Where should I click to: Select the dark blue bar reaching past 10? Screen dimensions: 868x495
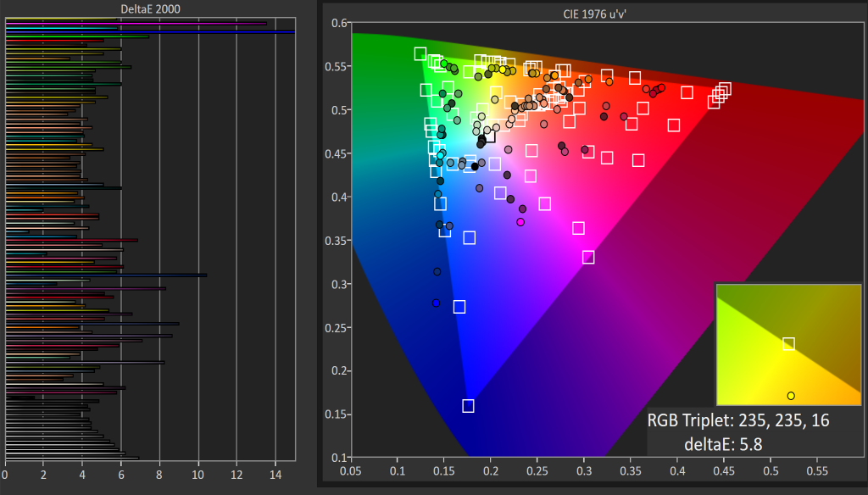click(x=106, y=275)
